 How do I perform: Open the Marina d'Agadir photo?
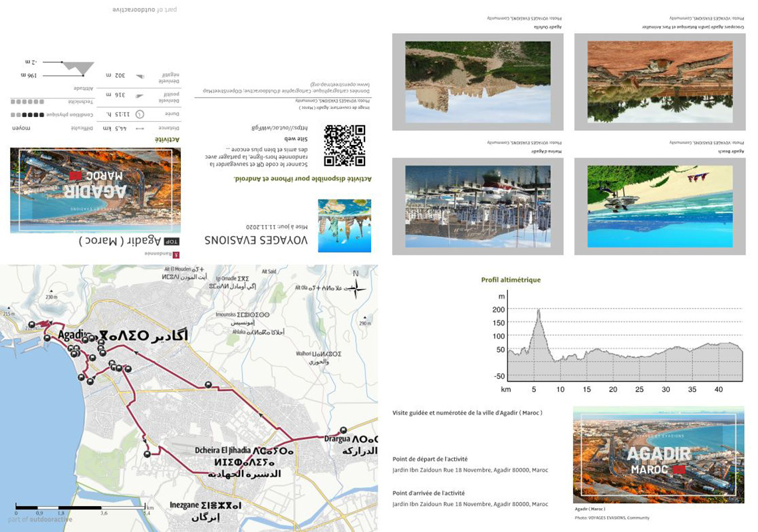point(477,207)
